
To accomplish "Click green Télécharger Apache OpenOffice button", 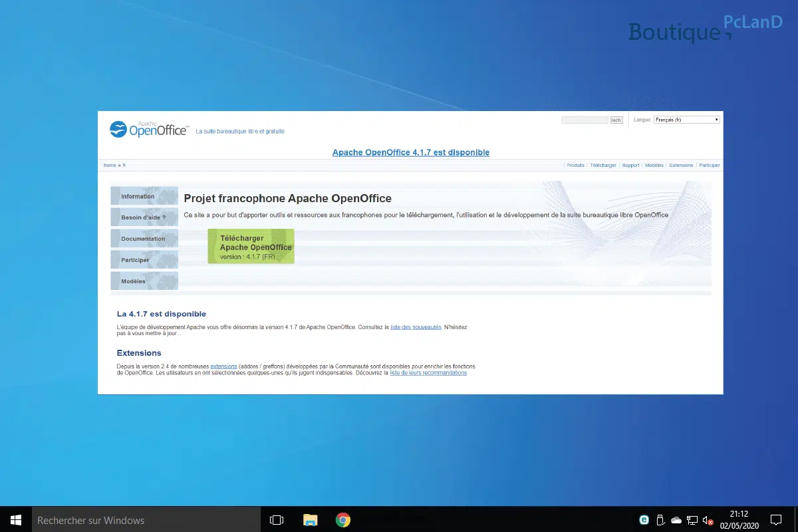I will point(251,246).
